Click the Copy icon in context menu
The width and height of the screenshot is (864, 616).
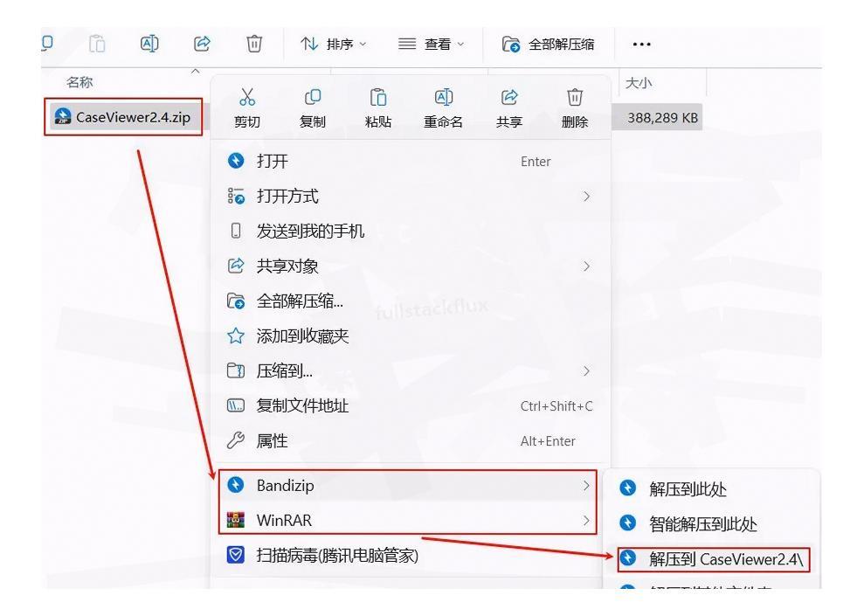(313, 97)
